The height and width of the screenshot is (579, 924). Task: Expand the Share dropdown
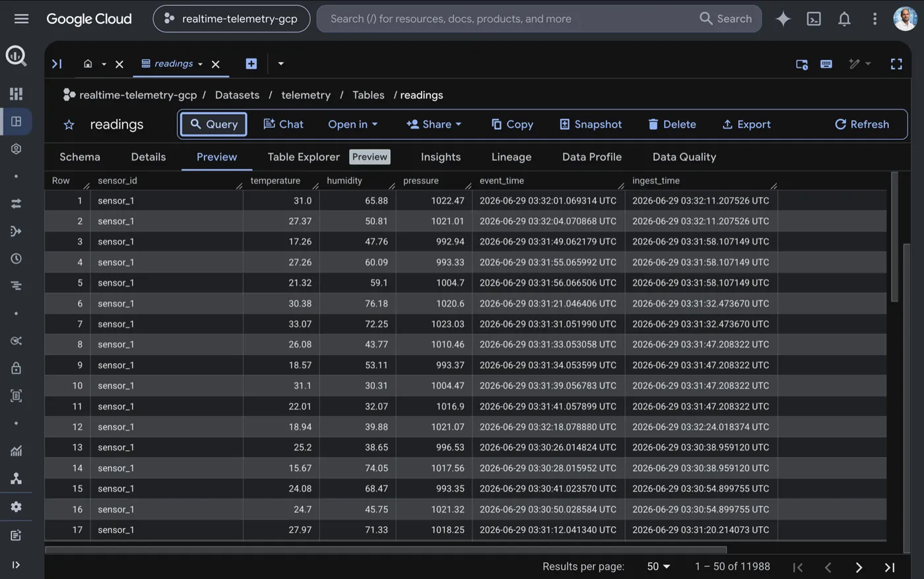click(434, 124)
